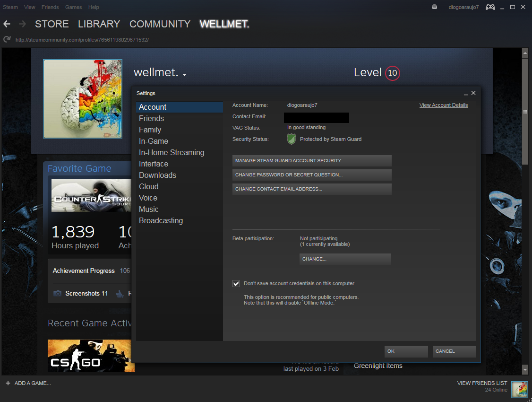Click the page scrollbar down arrow
Viewport: 532px width, 402px height.
tap(525, 369)
